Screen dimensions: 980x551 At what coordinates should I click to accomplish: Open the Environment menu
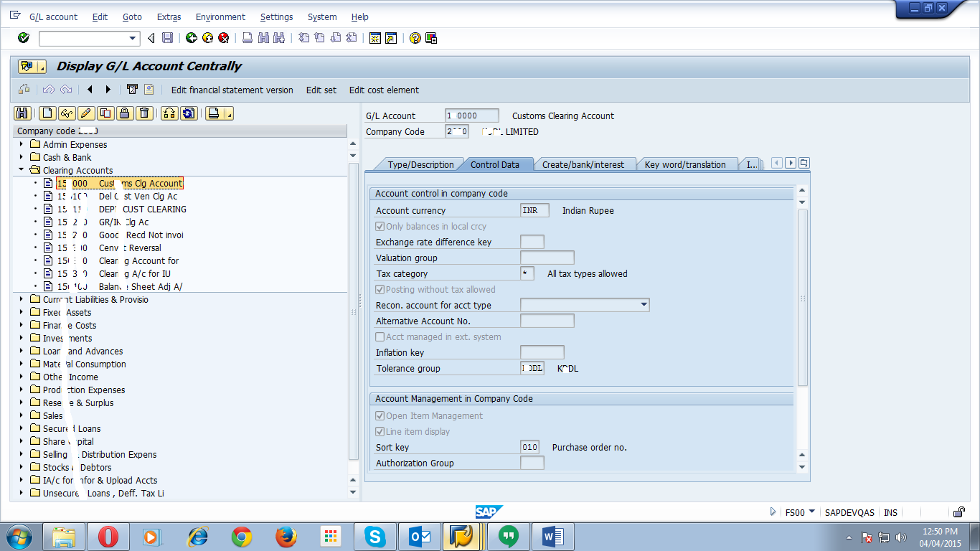(220, 17)
